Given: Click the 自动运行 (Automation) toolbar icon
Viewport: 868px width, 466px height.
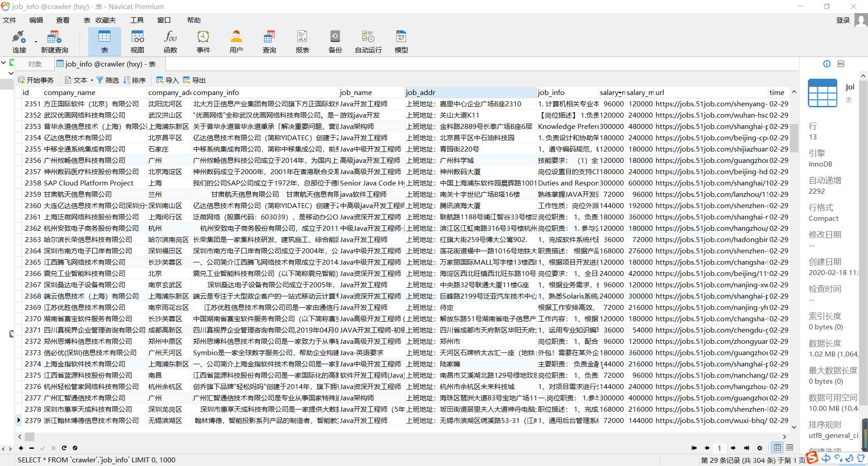Looking at the screenshot, I should tap(368, 42).
